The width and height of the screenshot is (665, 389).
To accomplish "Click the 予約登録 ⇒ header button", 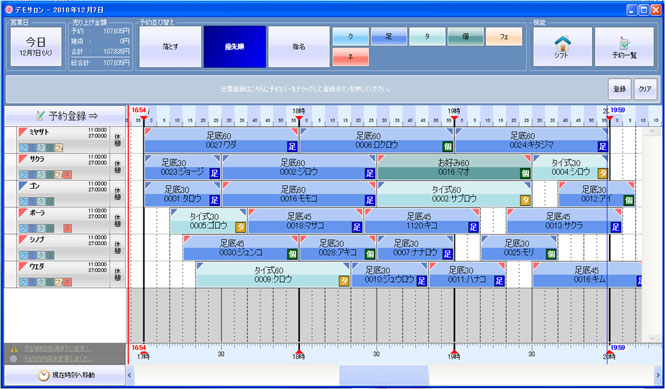I will [65, 116].
